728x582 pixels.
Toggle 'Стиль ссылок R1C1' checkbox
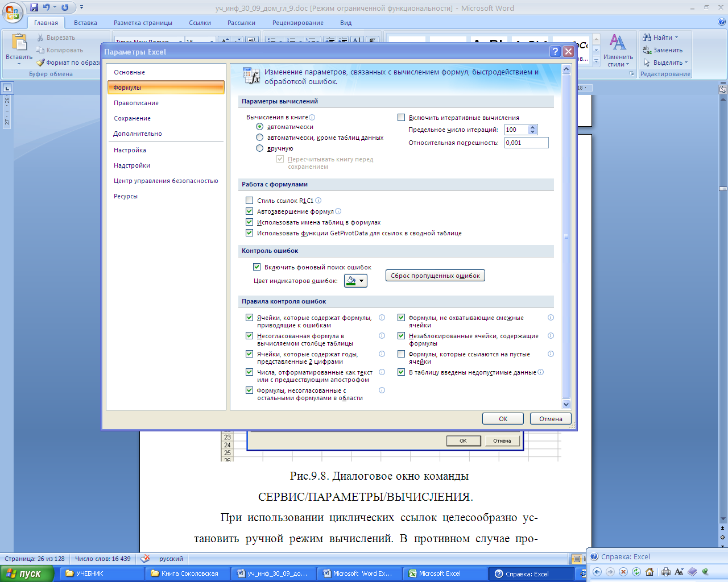[x=249, y=201]
